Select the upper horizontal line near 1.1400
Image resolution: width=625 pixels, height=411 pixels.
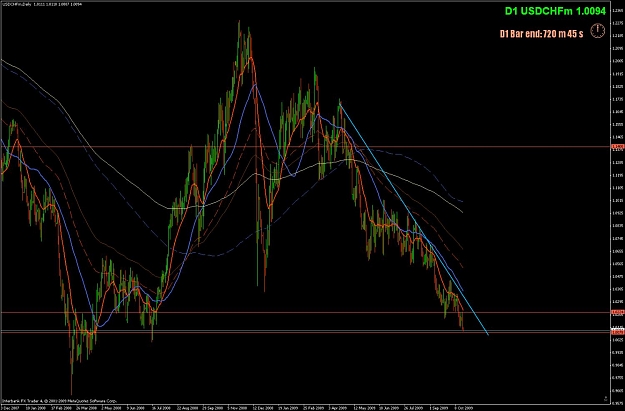click(305, 147)
